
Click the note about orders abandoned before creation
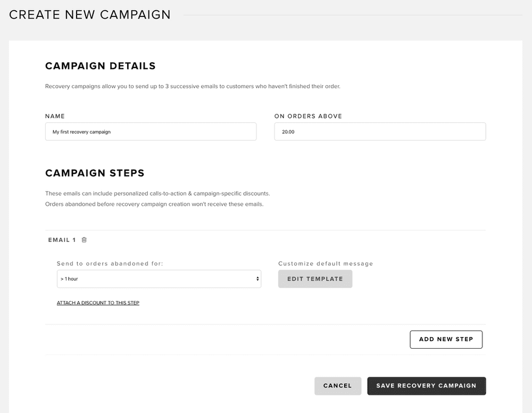[x=154, y=204]
